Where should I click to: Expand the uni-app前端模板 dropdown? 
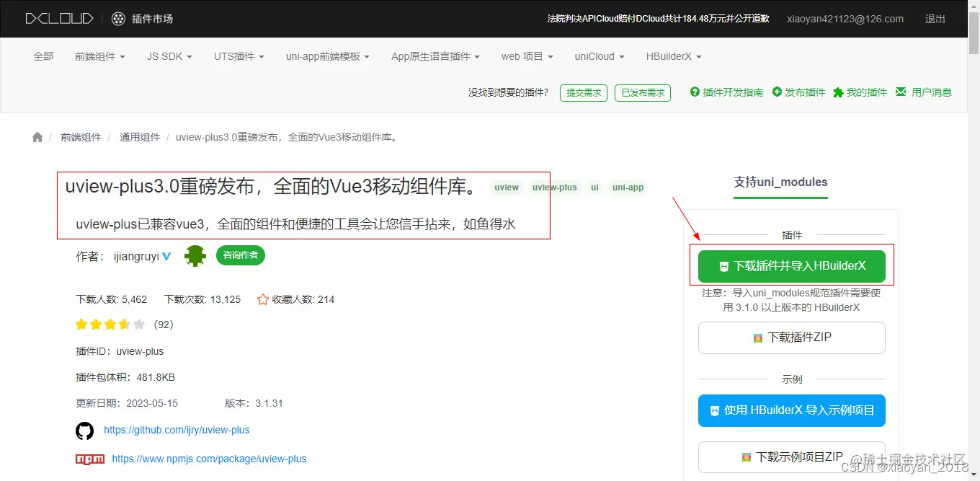328,56
